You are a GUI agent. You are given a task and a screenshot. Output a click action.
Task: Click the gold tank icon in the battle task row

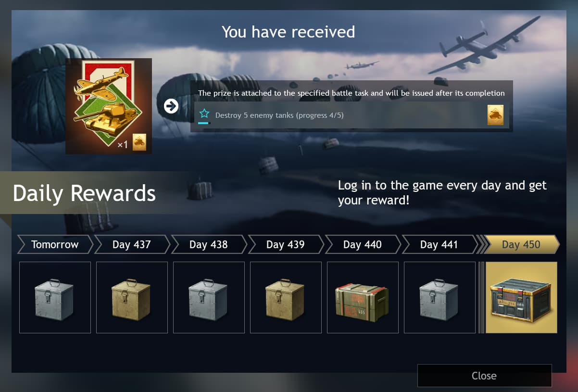pos(495,115)
